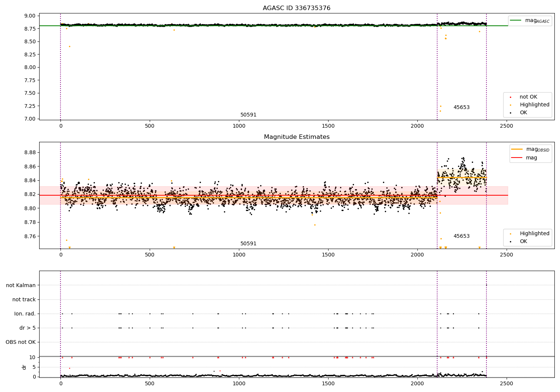Click the green mag AGASC legend entry
Screen dimensions: 560x392
[530, 21]
